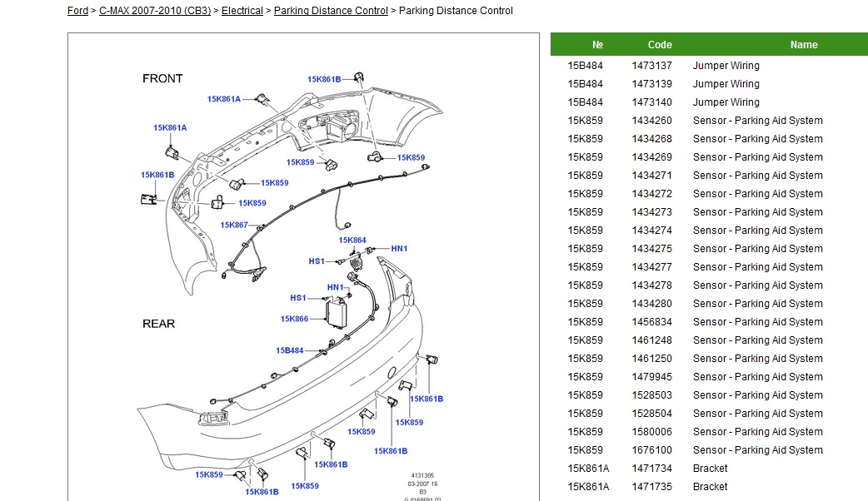
Task: Click the № column header
Action: [597, 45]
